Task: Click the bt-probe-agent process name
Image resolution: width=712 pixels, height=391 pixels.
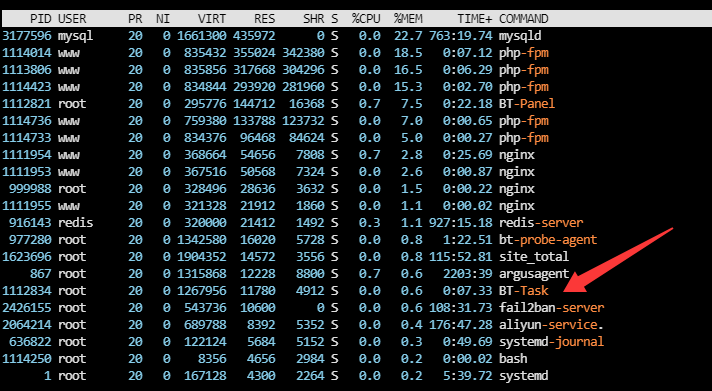Action: click(x=548, y=240)
